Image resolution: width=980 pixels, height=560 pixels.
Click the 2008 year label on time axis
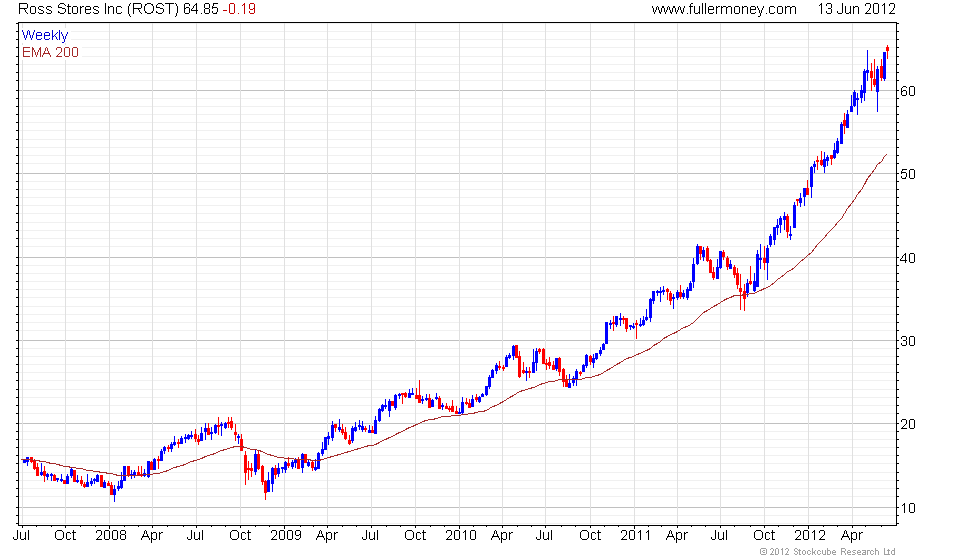pyautogui.click(x=111, y=536)
